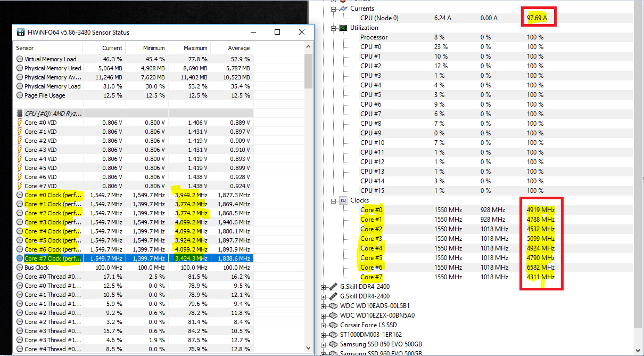This screenshot has width=644, height=356.
Task: Click the drive icon of Corsair Force LS SSD
Action: [334, 325]
